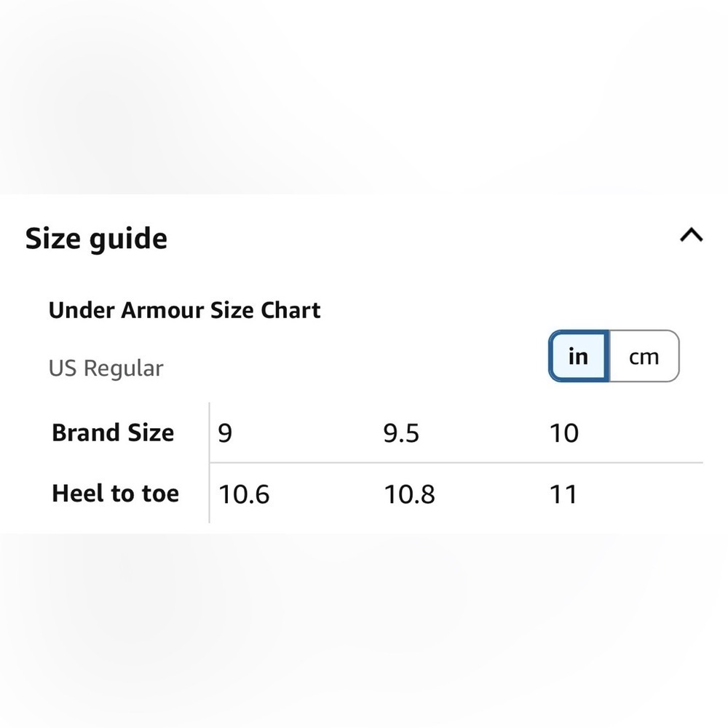This screenshot has height=728, width=728.
Task: Click the word Armour in chart title
Action: pyautogui.click(x=162, y=310)
